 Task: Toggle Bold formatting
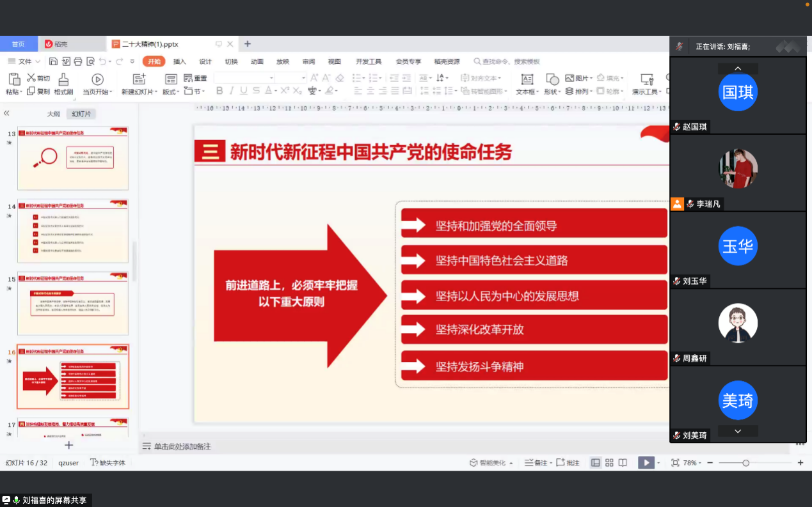tap(219, 91)
